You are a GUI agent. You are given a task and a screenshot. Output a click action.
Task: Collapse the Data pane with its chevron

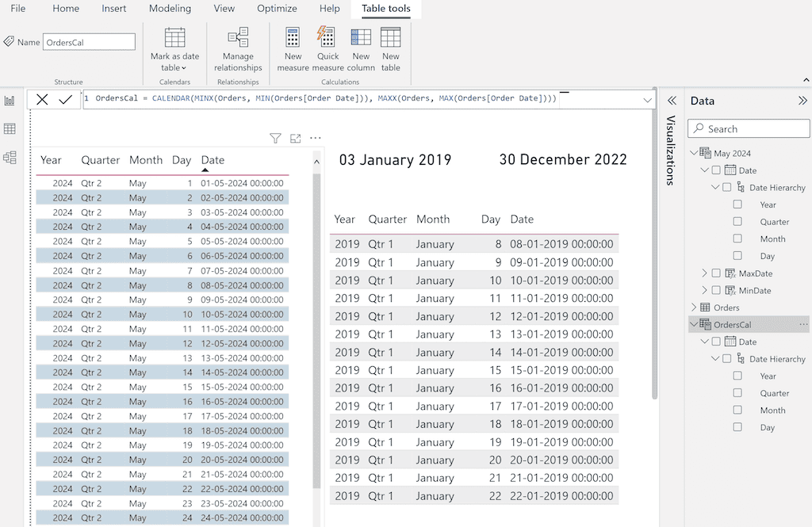(803, 101)
